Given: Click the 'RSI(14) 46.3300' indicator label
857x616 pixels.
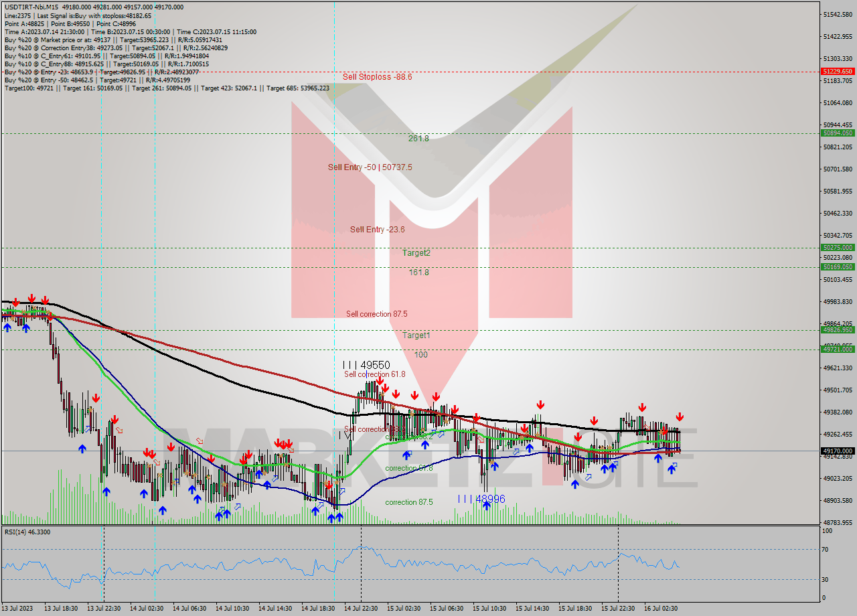Looking at the screenshot, I should (27, 532).
